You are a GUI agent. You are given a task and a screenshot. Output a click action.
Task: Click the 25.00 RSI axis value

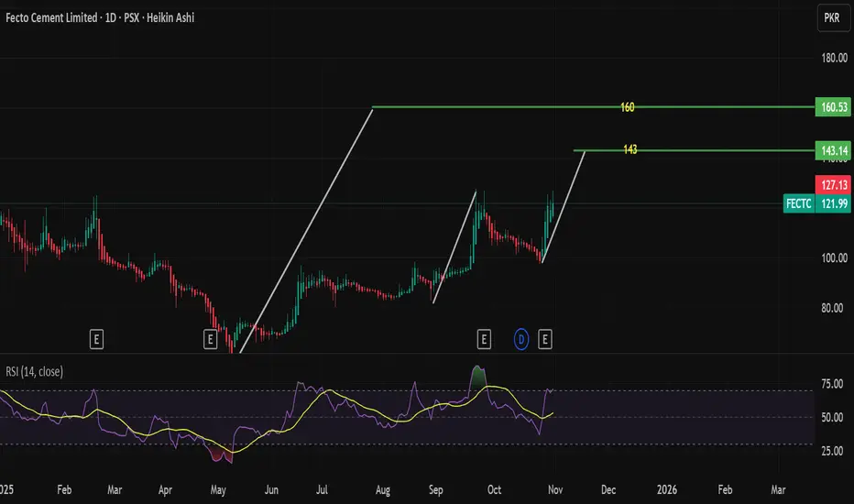[832, 451]
